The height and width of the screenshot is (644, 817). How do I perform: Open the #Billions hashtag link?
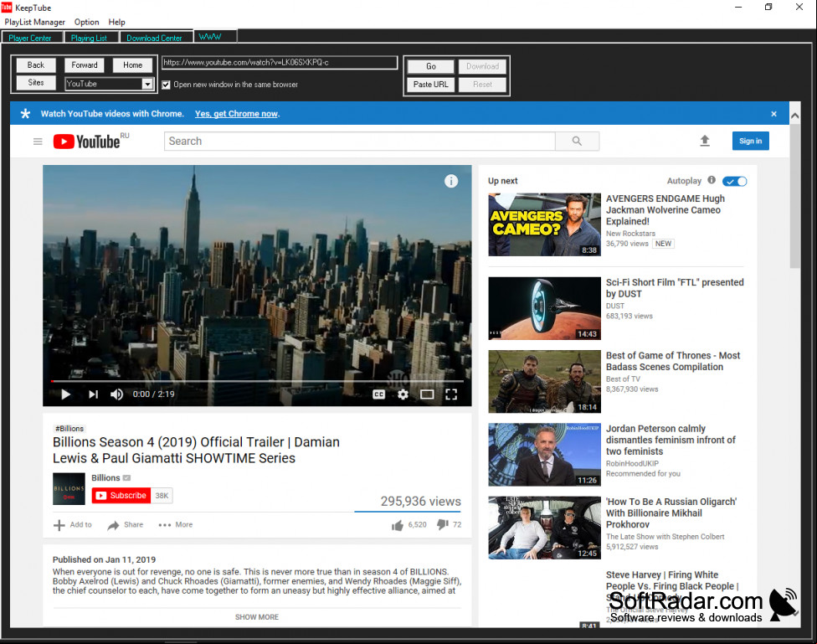(69, 429)
